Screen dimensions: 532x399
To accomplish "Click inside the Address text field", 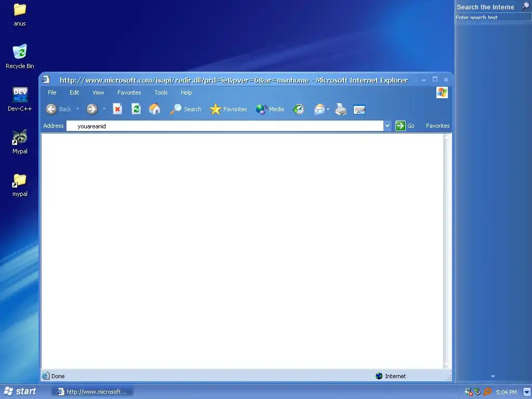I will [224, 126].
